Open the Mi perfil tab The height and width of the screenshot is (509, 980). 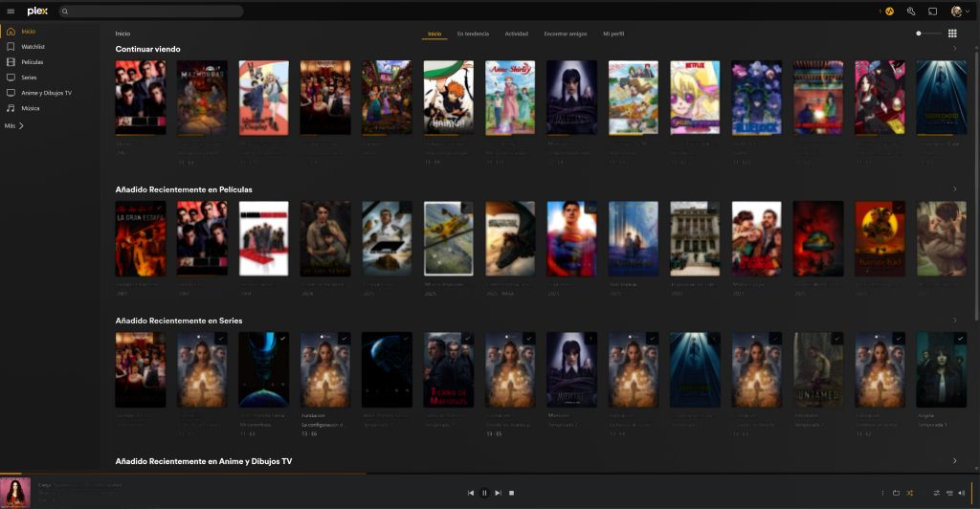point(613,33)
